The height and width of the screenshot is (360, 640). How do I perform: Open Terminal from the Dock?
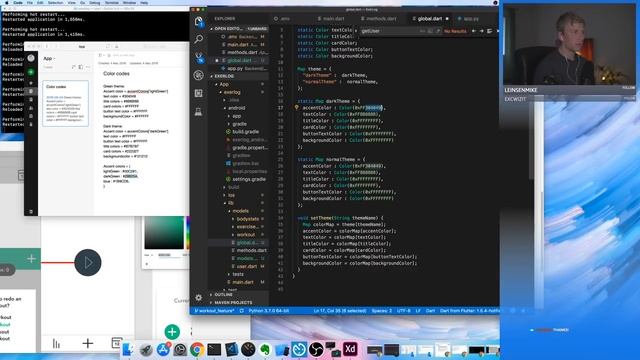coord(214,349)
